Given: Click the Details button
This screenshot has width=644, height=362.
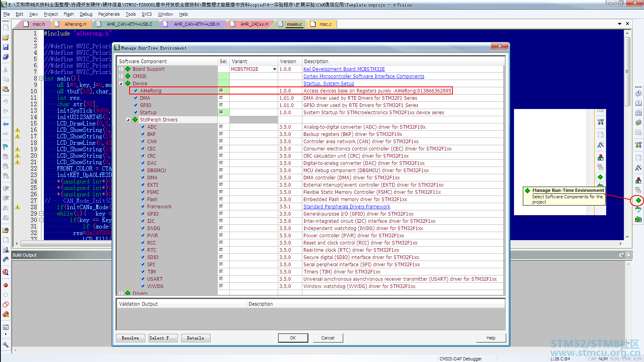Looking at the screenshot, I should coord(195,338).
